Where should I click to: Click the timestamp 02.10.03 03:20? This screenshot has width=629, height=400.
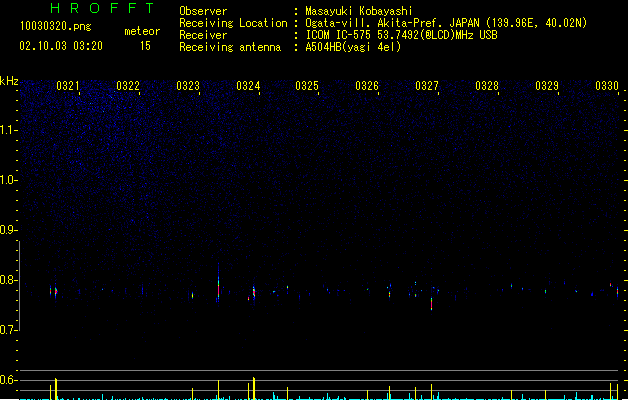(61, 46)
